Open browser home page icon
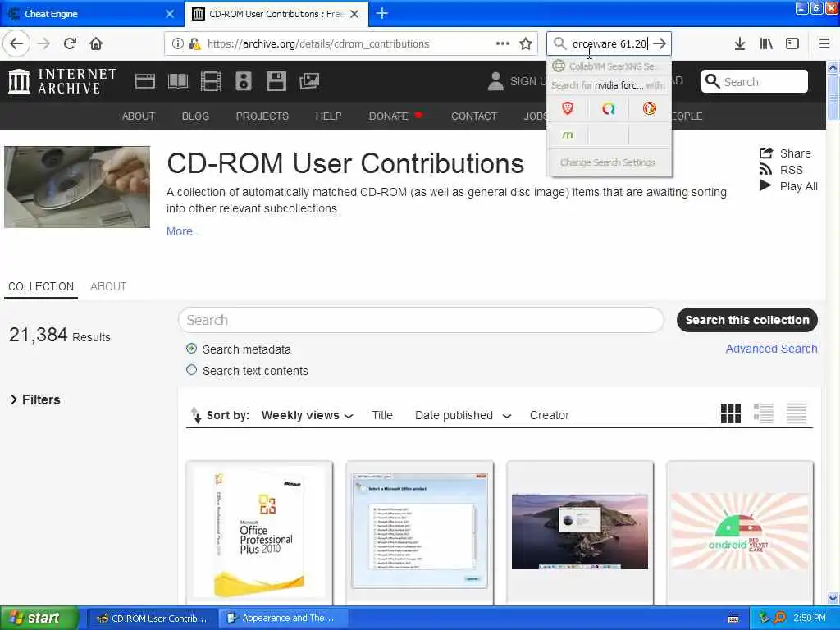The width and height of the screenshot is (840, 630). point(96,43)
